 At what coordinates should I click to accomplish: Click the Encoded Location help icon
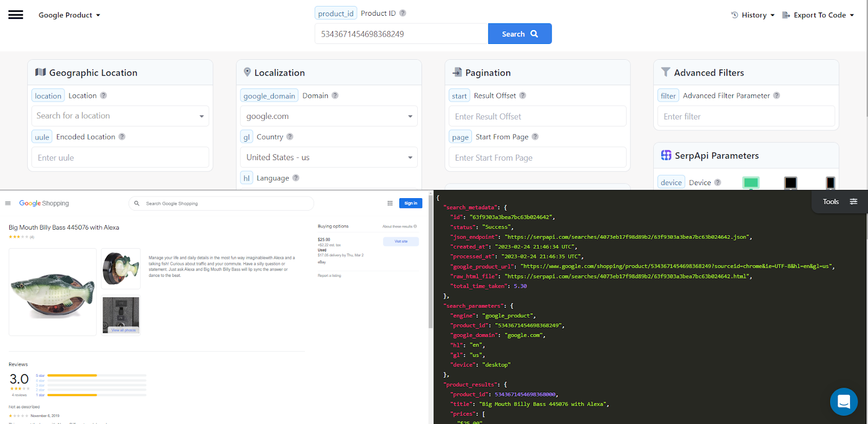coord(122,137)
